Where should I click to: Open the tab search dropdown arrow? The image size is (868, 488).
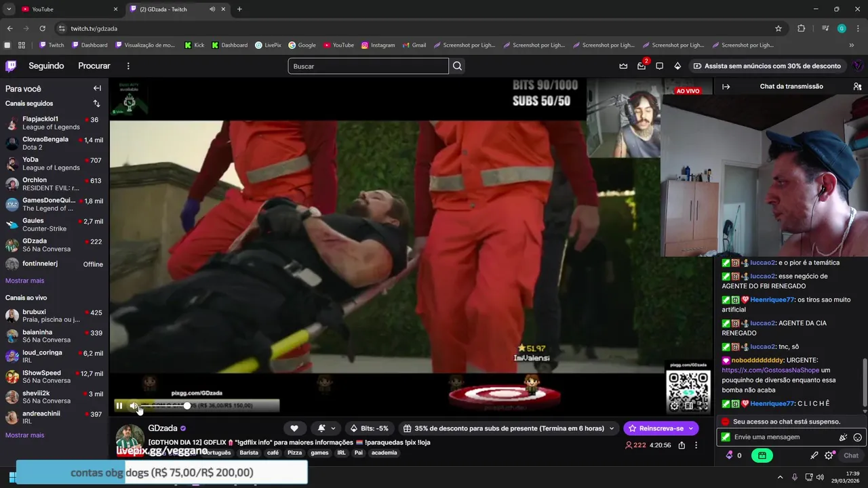click(9, 9)
